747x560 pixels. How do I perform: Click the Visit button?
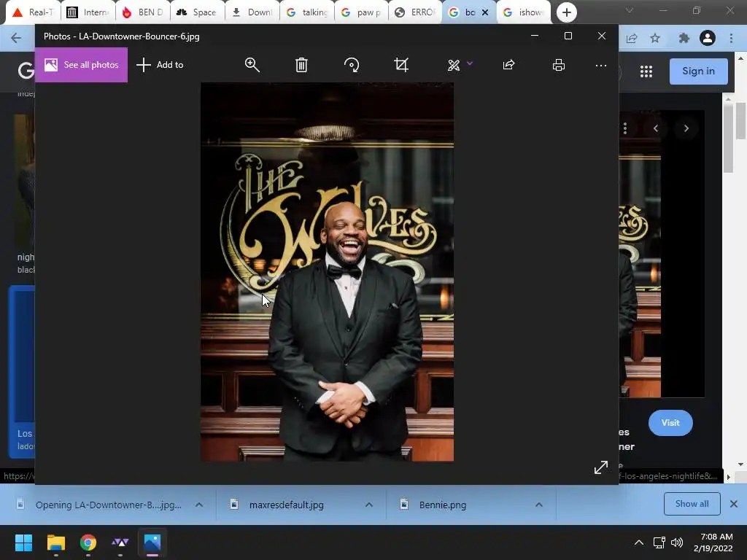tap(670, 423)
